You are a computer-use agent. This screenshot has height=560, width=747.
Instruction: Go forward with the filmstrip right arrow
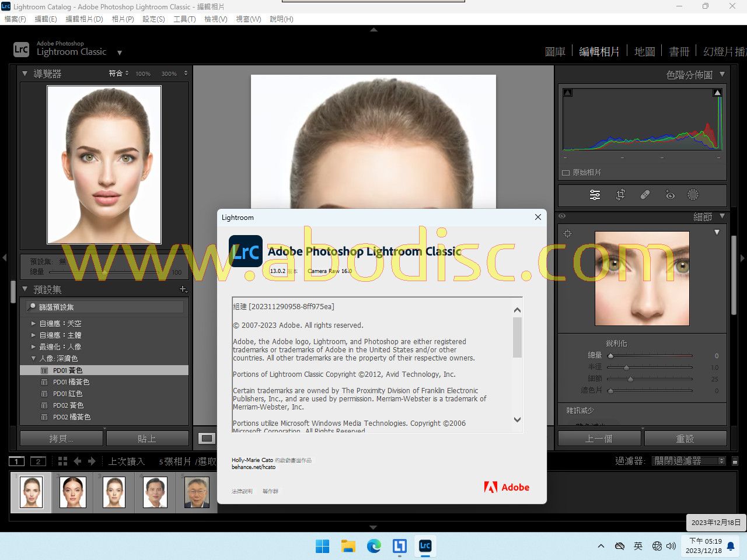pos(92,461)
